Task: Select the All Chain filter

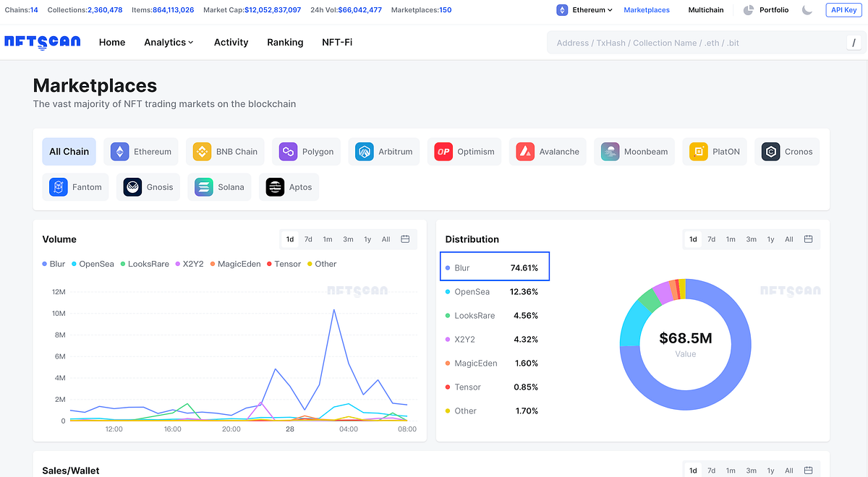Action: click(x=69, y=152)
